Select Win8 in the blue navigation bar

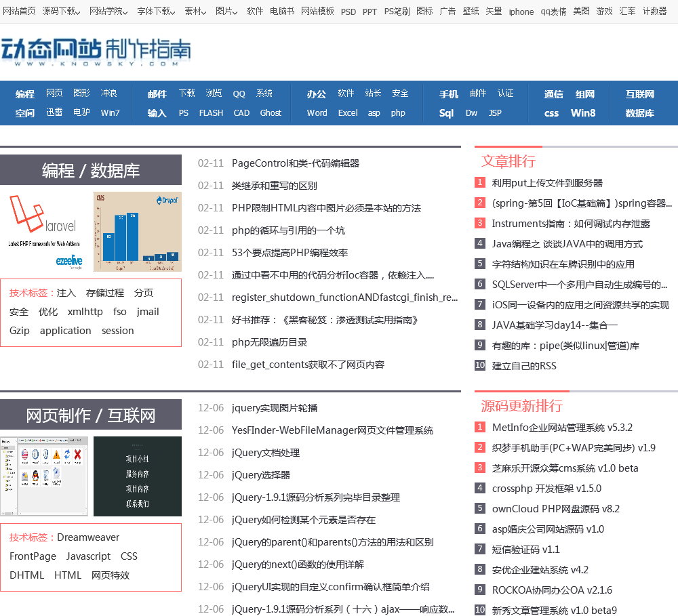click(x=583, y=112)
